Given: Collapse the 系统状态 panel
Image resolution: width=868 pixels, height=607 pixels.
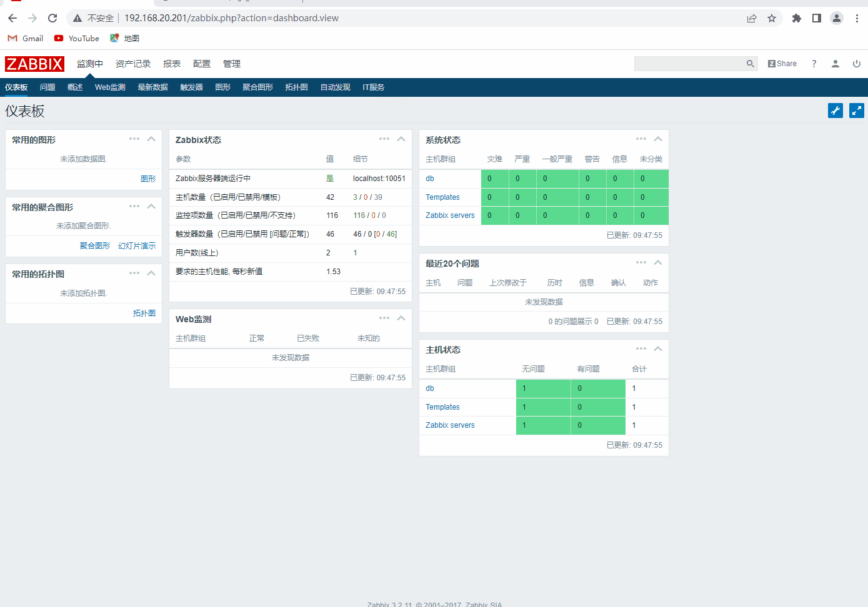Looking at the screenshot, I should 658,139.
